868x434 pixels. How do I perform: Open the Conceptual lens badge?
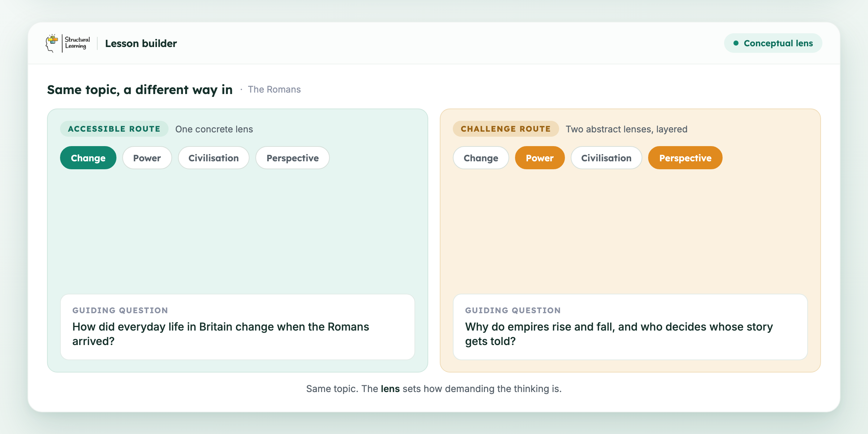pyautogui.click(x=773, y=43)
